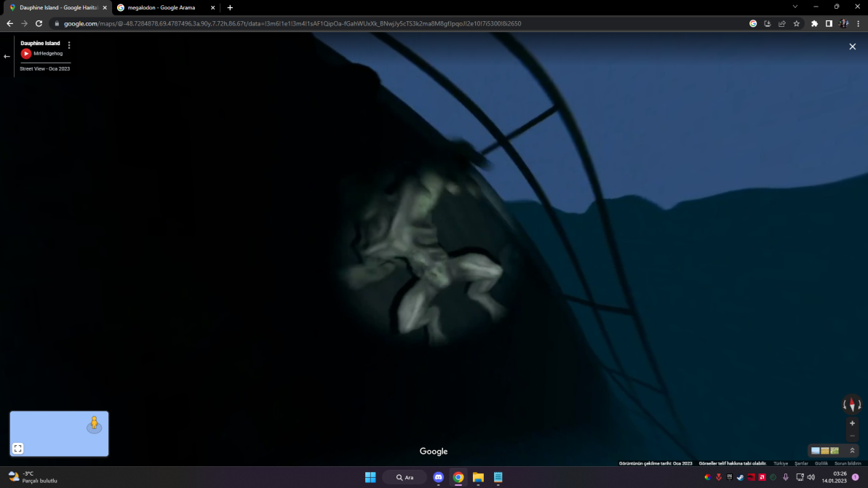Open the Gizlilik privacy link
This screenshot has height=488, width=868.
tap(821, 463)
